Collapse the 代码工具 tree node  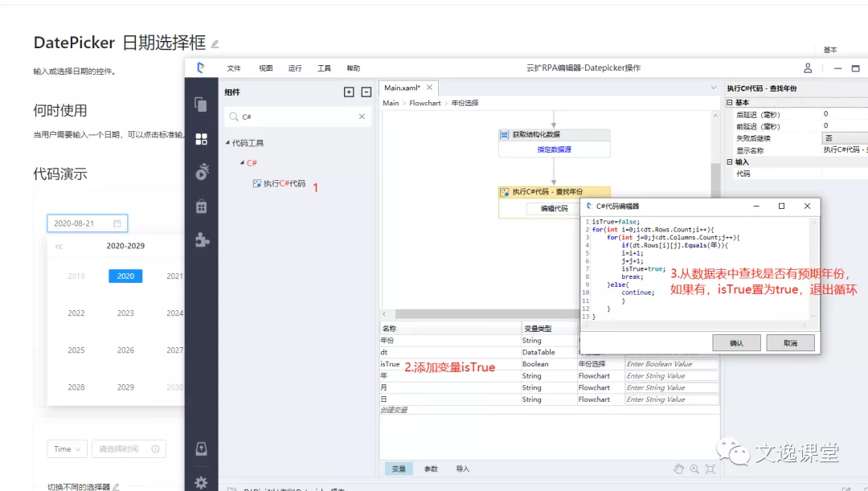point(227,143)
